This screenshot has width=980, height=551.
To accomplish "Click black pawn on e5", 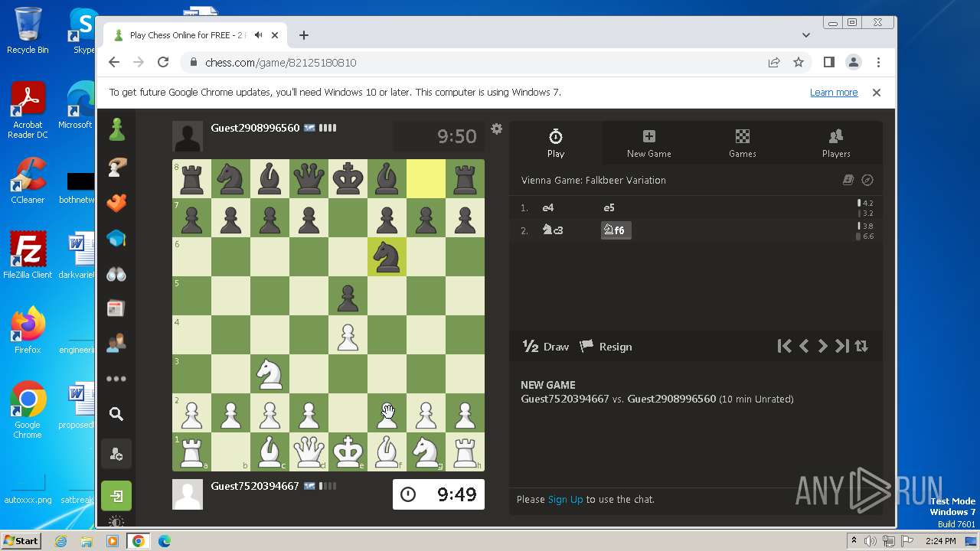I will tap(348, 295).
